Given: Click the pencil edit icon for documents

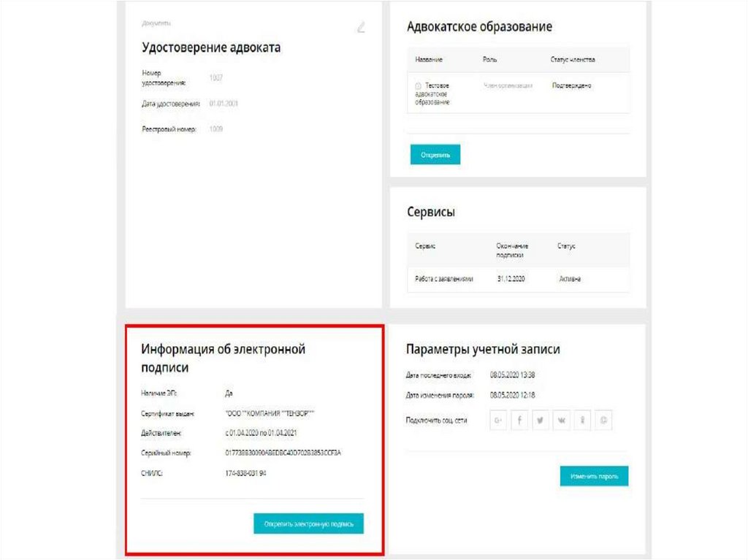Looking at the screenshot, I should tap(360, 28).
